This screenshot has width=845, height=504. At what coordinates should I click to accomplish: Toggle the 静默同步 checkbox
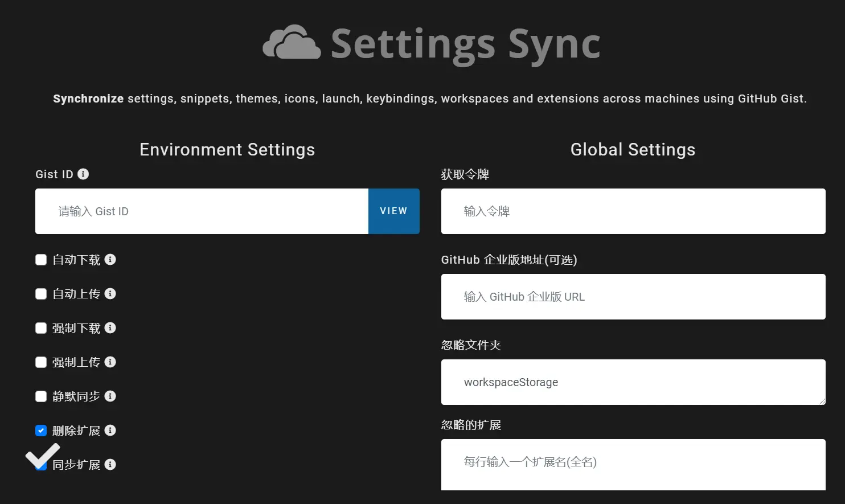click(x=41, y=397)
